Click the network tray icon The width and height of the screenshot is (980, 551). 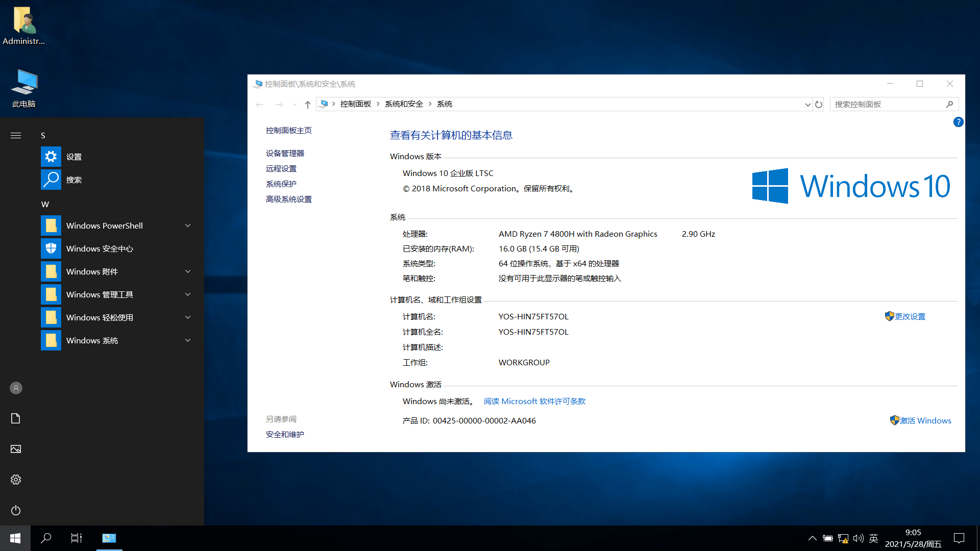[843, 538]
